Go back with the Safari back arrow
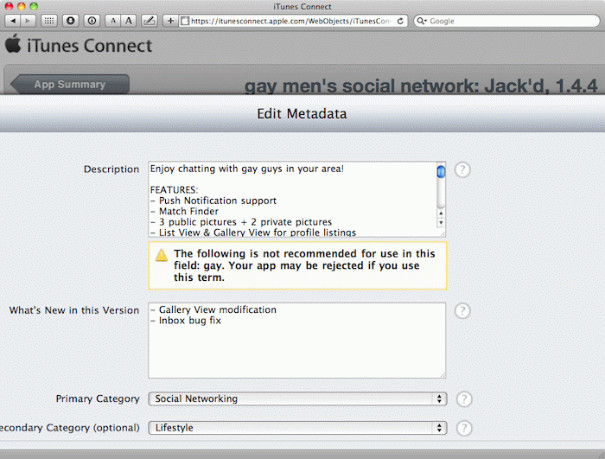This screenshot has height=459, width=605. pos(13,21)
